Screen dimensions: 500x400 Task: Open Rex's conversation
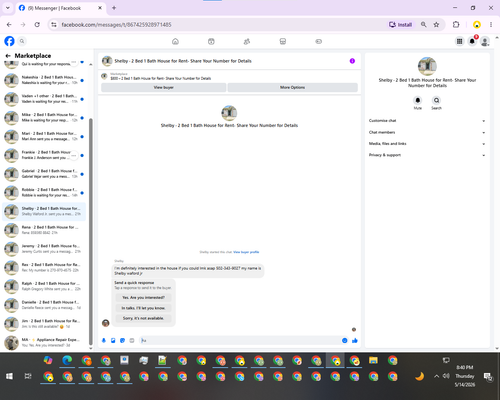(x=44, y=267)
